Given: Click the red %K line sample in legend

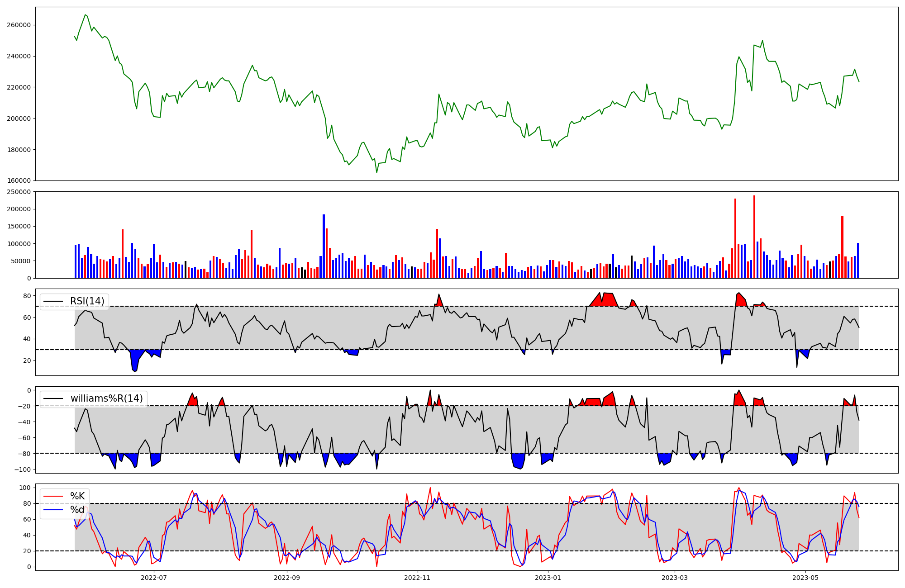Looking at the screenshot, I should (x=53, y=496).
